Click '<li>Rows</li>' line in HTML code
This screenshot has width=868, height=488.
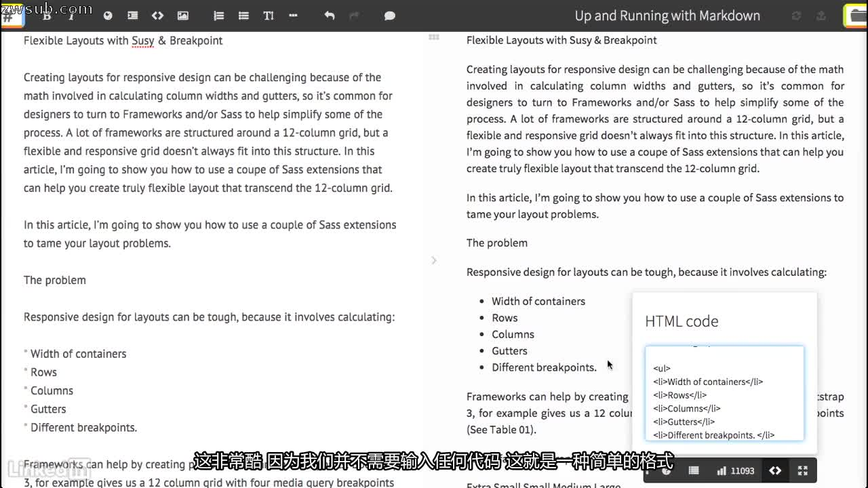coord(679,395)
